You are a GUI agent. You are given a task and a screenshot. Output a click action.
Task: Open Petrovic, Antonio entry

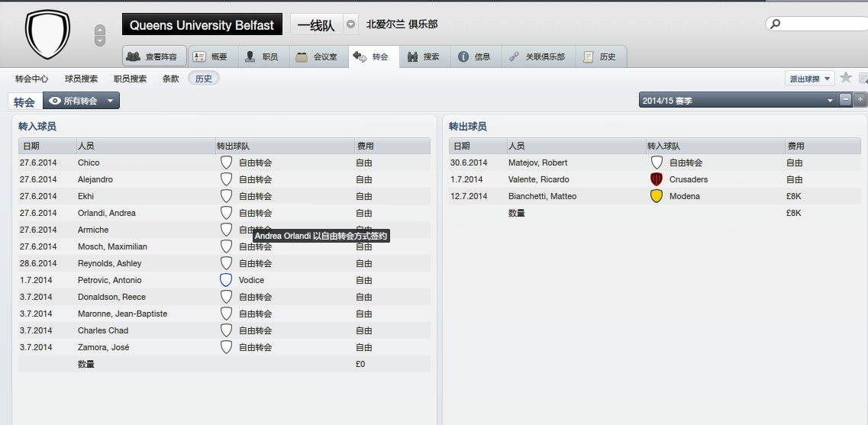tap(110, 280)
